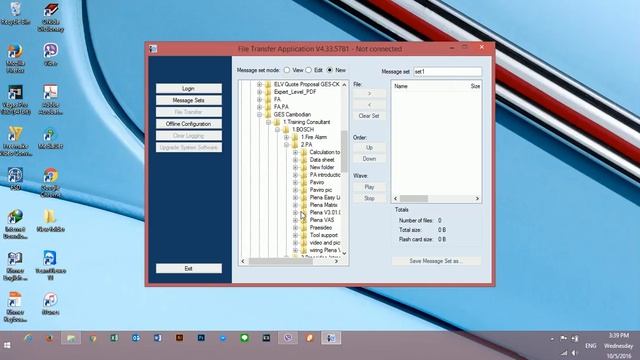The image size is (640, 360).
Task: Click the file list horizontal scrollbar thumb
Action: (x=413, y=199)
